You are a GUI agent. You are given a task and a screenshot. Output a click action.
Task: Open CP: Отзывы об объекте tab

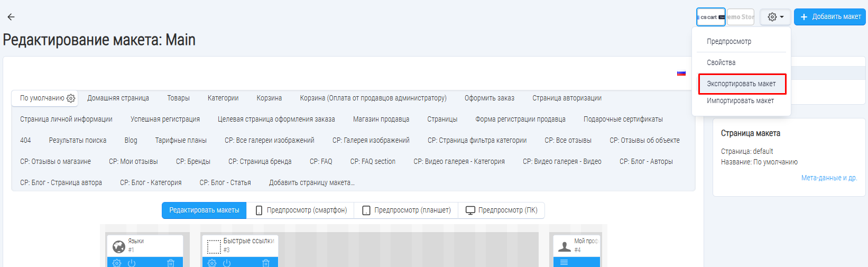click(644, 140)
